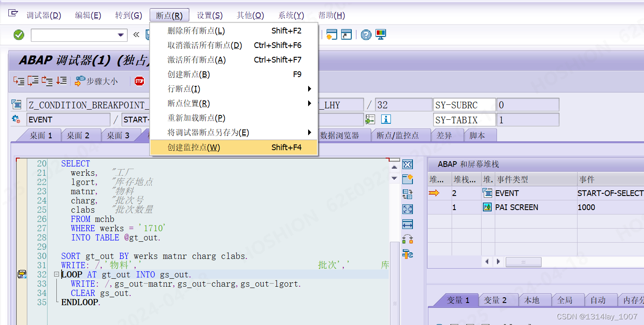Open the Help question mark icon
The width and height of the screenshot is (644, 325).
pyautogui.click(x=366, y=35)
